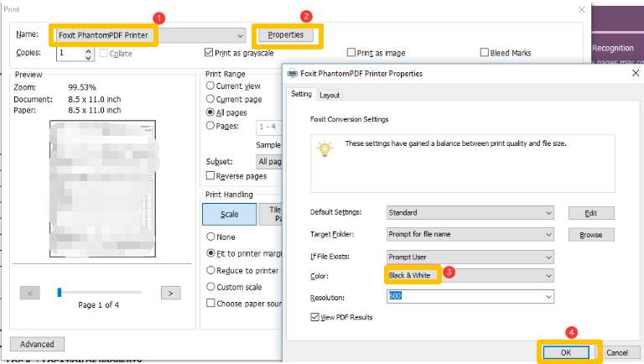Expand the printer Name dropdown

[x=241, y=36]
